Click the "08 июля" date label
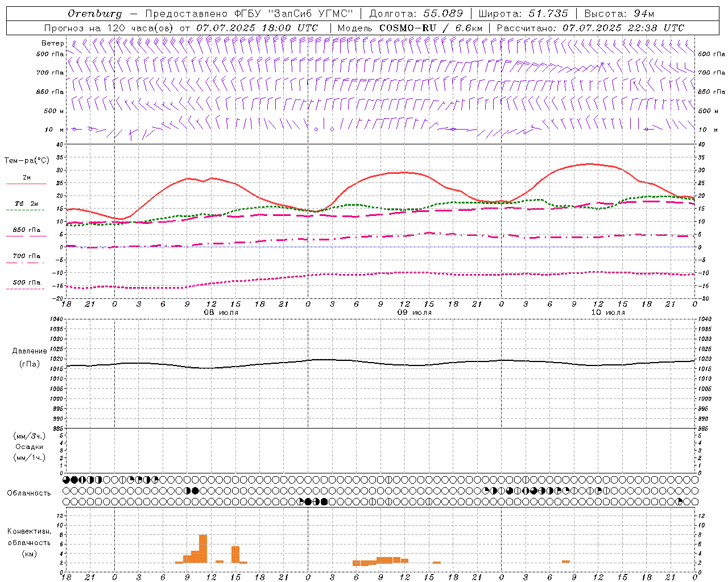This screenshot has height=582, width=728. coord(221,313)
